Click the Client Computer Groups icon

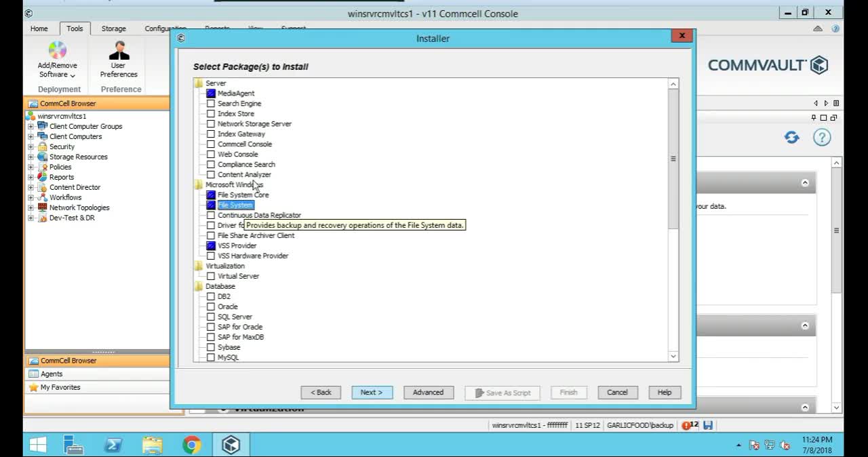tap(42, 126)
